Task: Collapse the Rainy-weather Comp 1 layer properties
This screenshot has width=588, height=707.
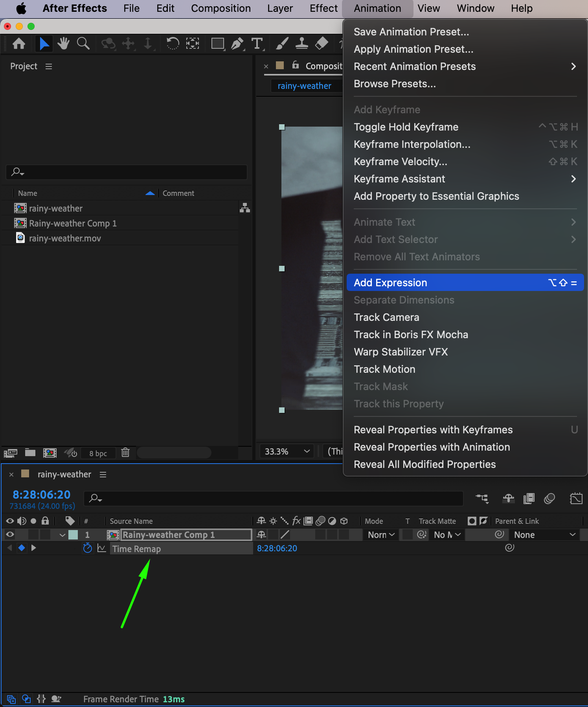Action: 62,535
